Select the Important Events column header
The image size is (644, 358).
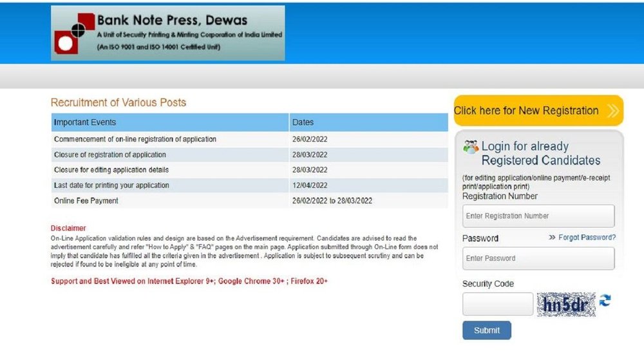coord(85,122)
